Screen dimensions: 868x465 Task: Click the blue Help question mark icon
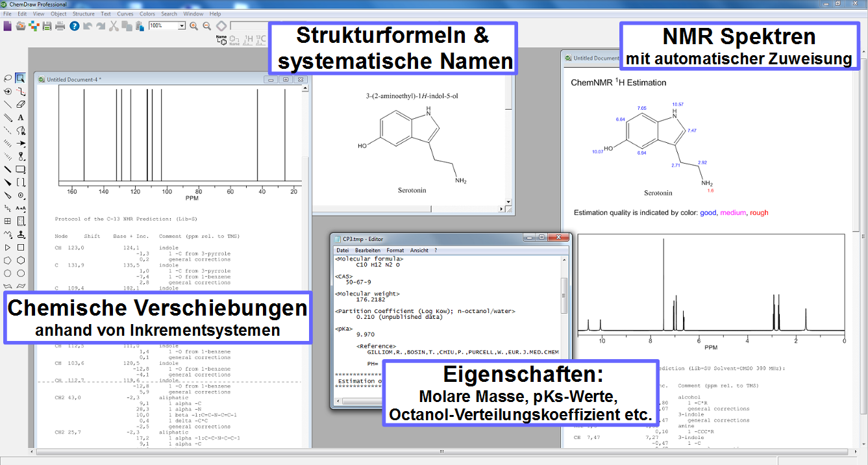(x=75, y=26)
